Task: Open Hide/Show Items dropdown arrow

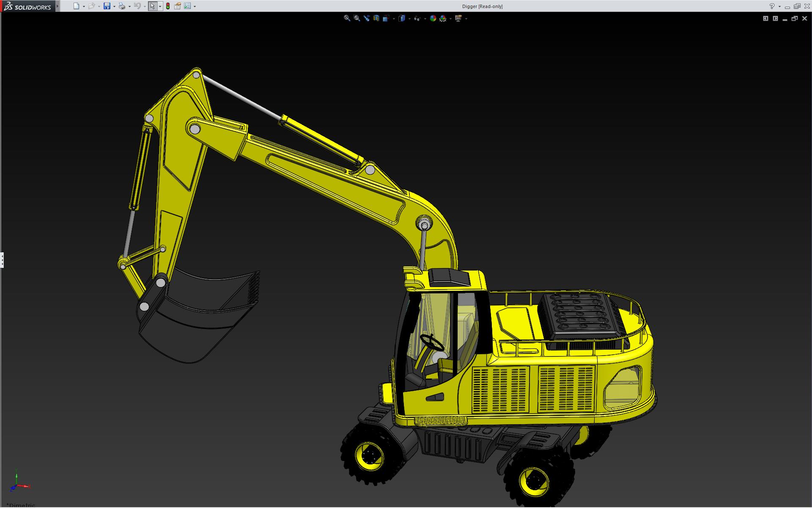Action: coord(425,19)
